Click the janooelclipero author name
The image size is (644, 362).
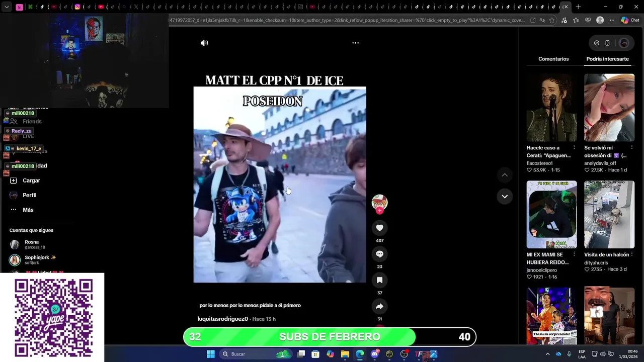(541, 270)
